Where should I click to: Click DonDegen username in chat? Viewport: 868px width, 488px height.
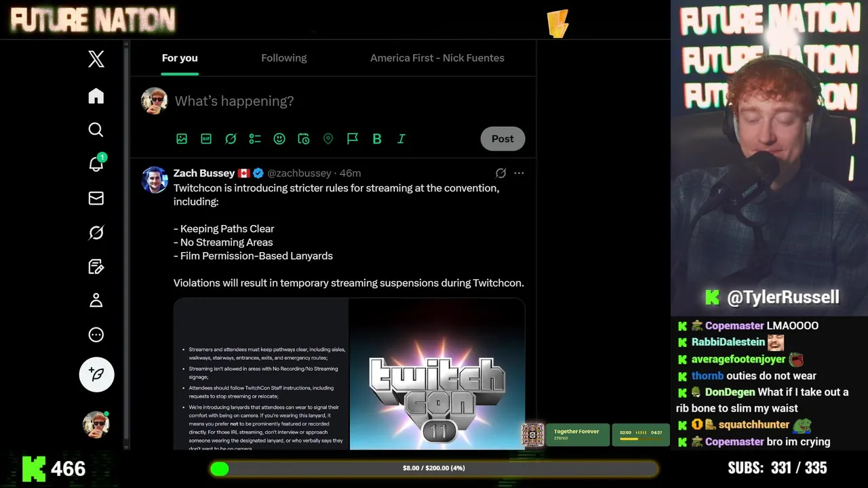730,392
